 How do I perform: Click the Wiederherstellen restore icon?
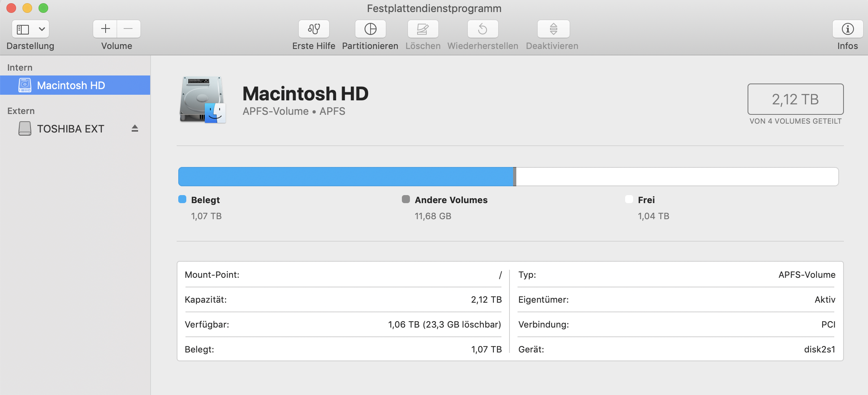pyautogui.click(x=483, y=29)
